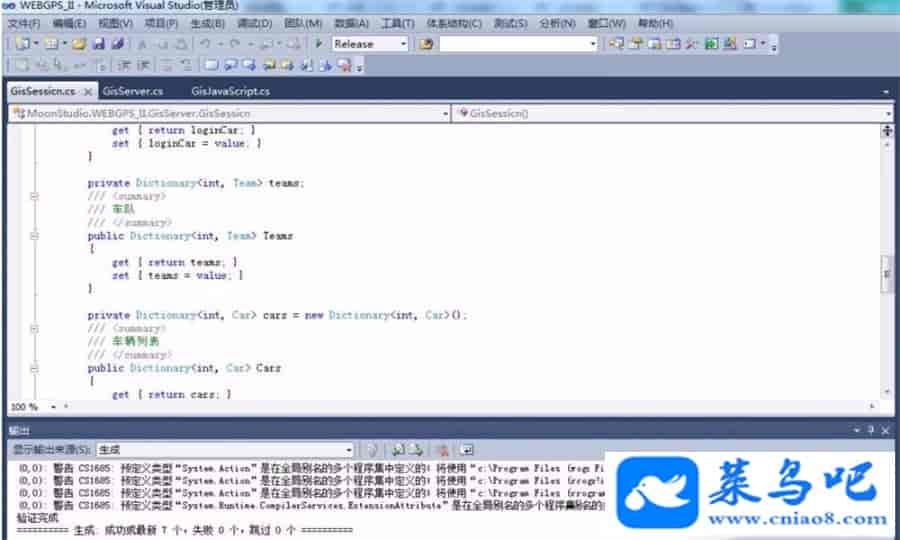
Task: Switch to the GisServer.cs tab
Action: coord(132,91)
